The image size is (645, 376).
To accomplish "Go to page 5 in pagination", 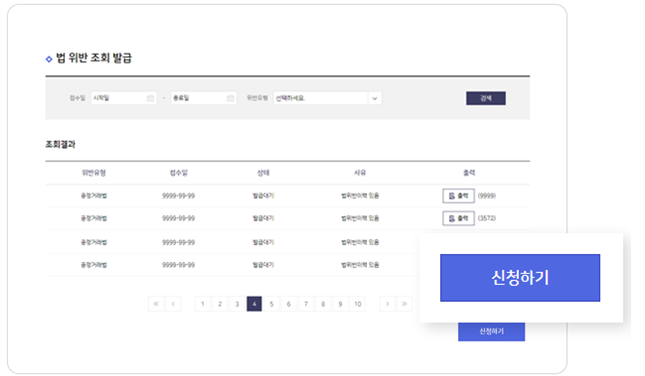I will [x=271, y=304].
